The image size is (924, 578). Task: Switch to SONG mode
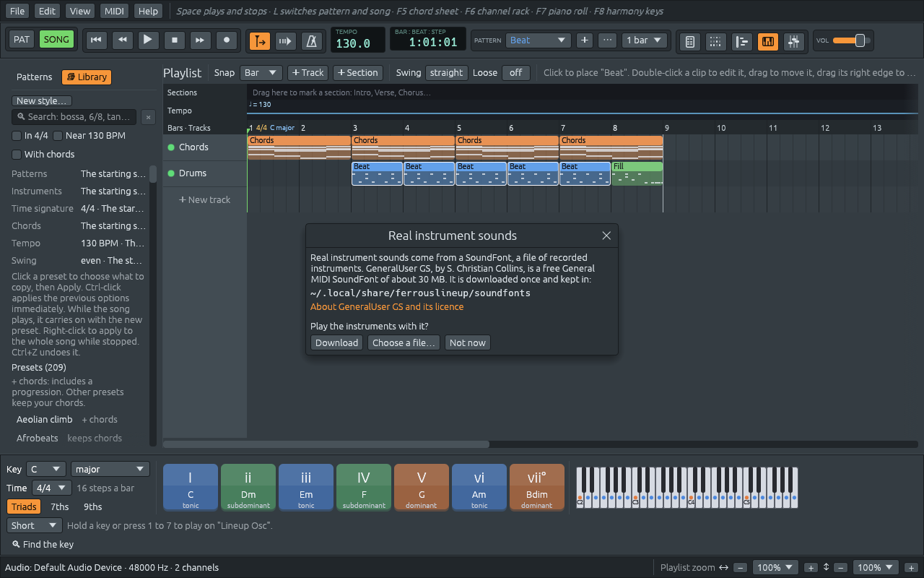pyautogui.click(x=56, y=40)
